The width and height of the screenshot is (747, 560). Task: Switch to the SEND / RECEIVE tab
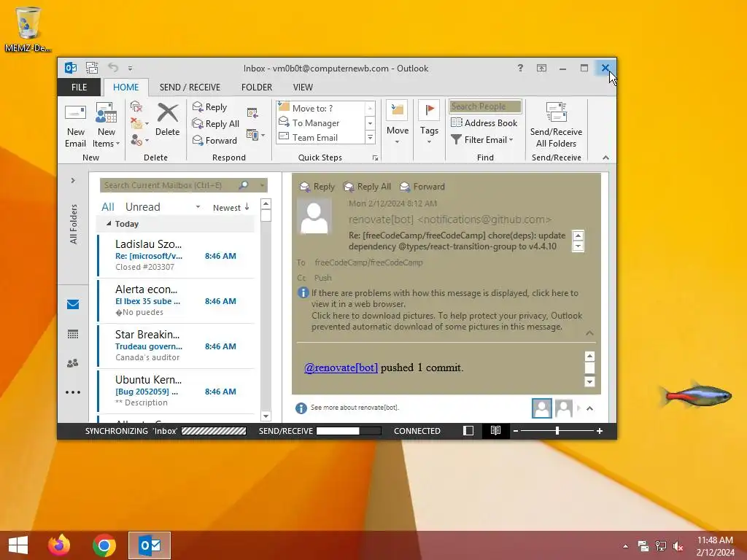tap(190, 87)
